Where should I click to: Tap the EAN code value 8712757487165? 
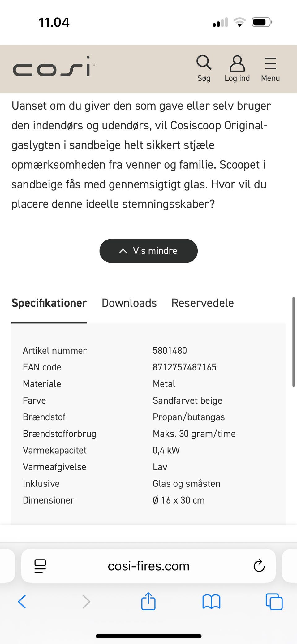(x=184, y=367)
